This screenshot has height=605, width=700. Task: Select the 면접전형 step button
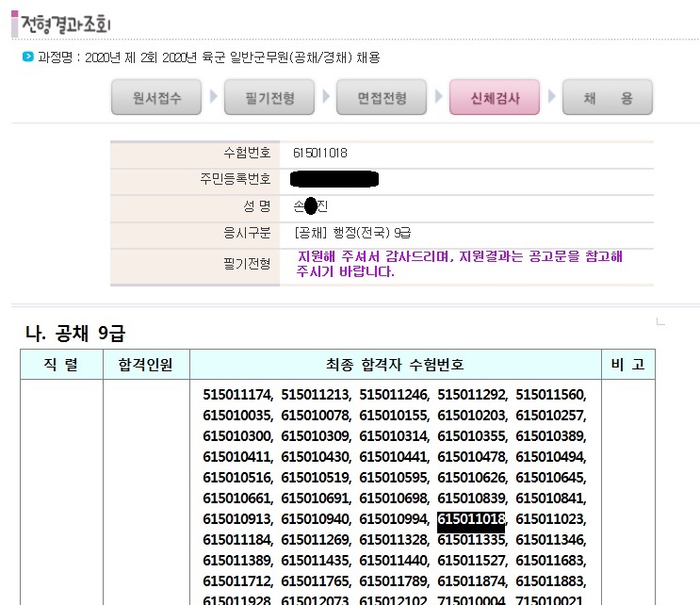click(x=382, y=97)
